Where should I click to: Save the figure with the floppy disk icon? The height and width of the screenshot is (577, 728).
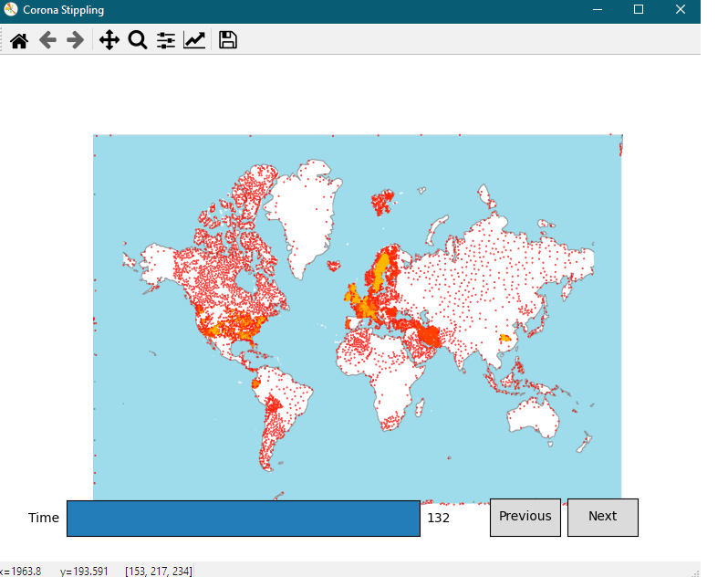tap(227, 40)
